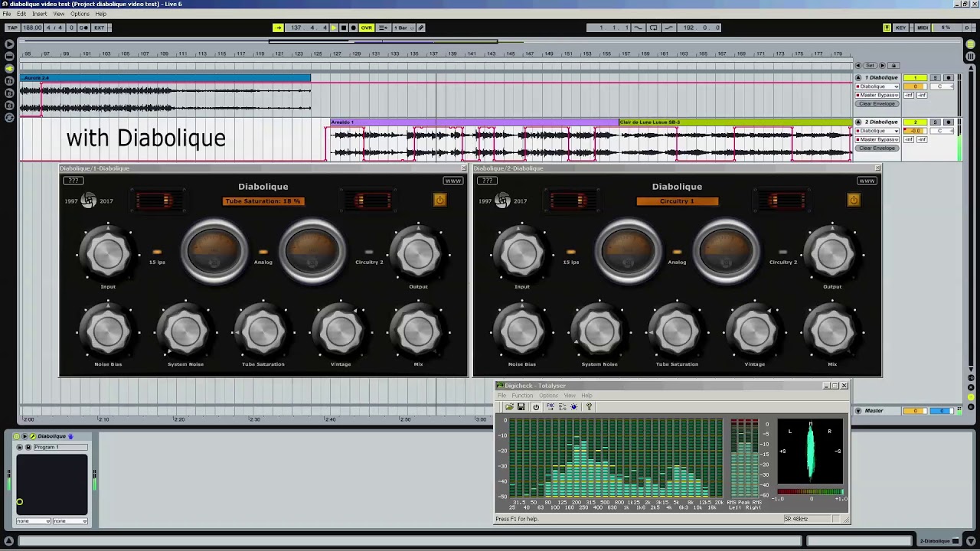Viewport: 980px width, 551px height.
Task: Open the first File Browser icon
Action: point(9,81)
